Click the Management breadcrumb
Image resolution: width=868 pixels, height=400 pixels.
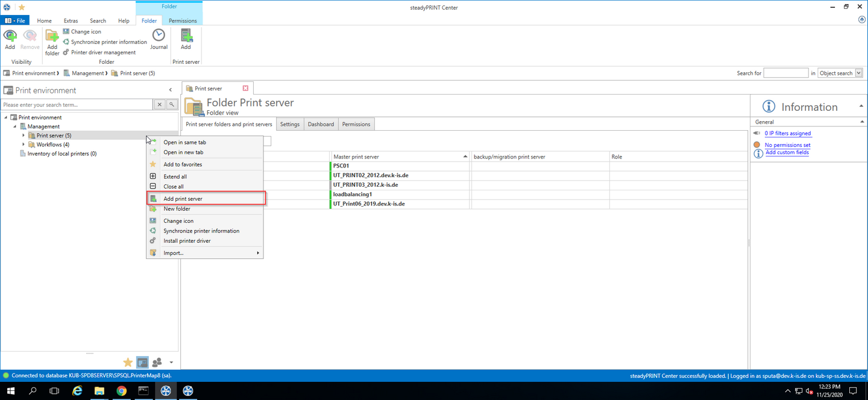87,73
